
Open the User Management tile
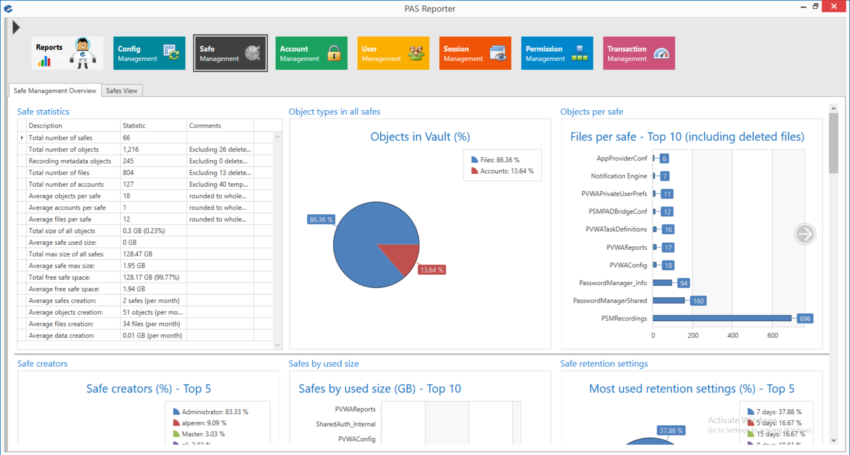393,53
